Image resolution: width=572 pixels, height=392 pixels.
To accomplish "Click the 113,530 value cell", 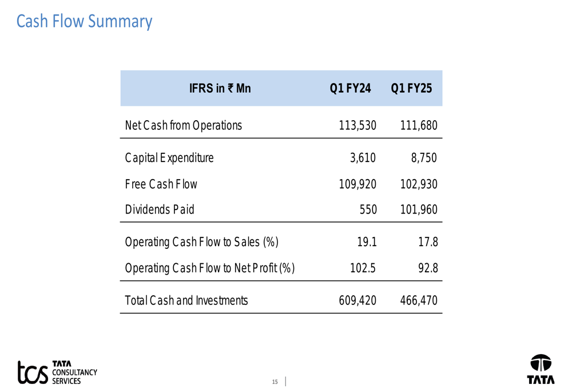I will point(357,125).
